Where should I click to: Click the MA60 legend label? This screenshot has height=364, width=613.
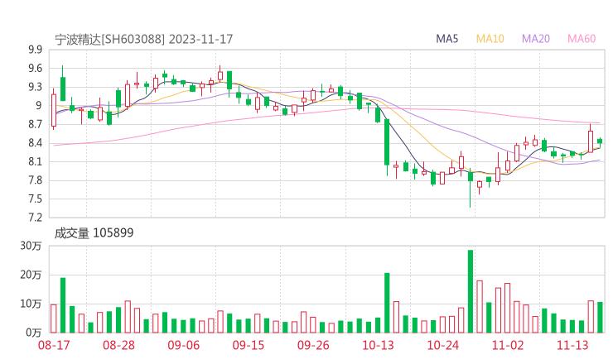[x=582, y=39]
